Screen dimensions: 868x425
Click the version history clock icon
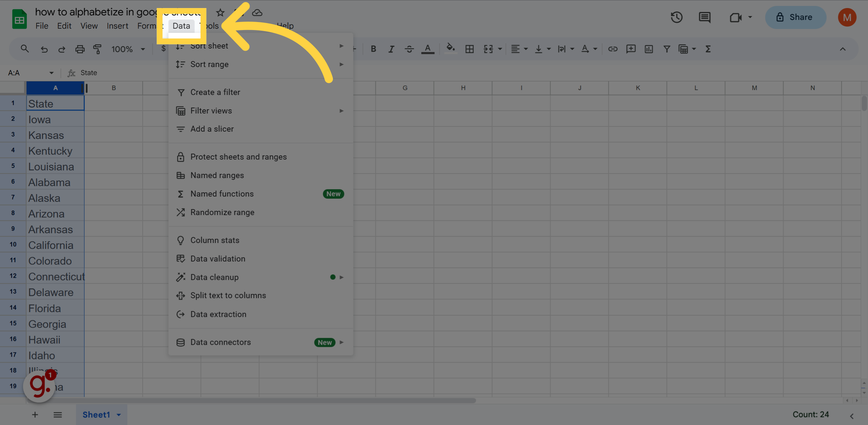click(x=676, y=17)
